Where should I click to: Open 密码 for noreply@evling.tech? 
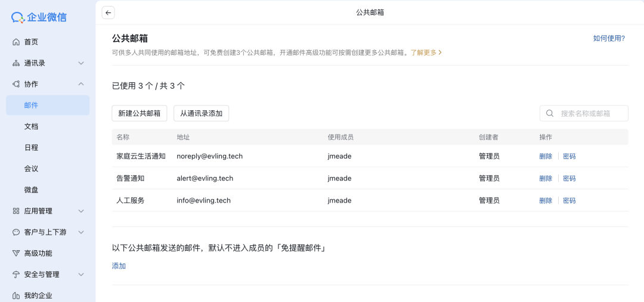[569, 156]
